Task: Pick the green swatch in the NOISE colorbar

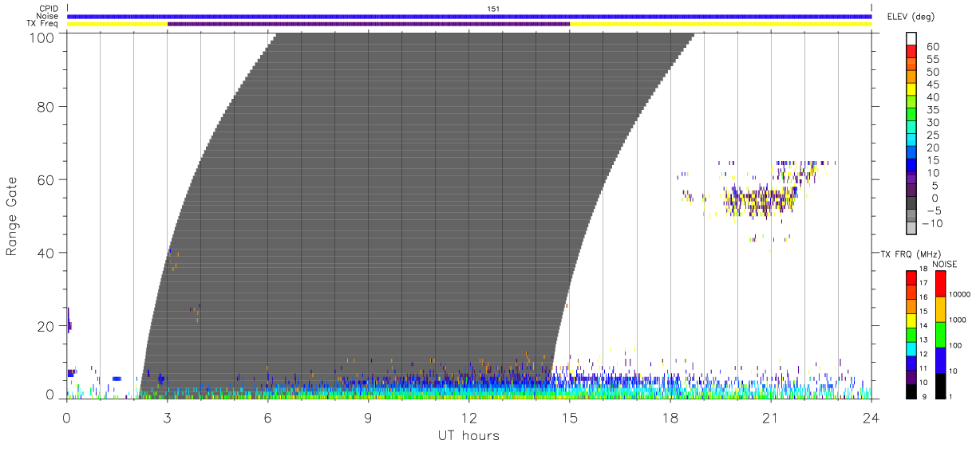Action: 940,335
